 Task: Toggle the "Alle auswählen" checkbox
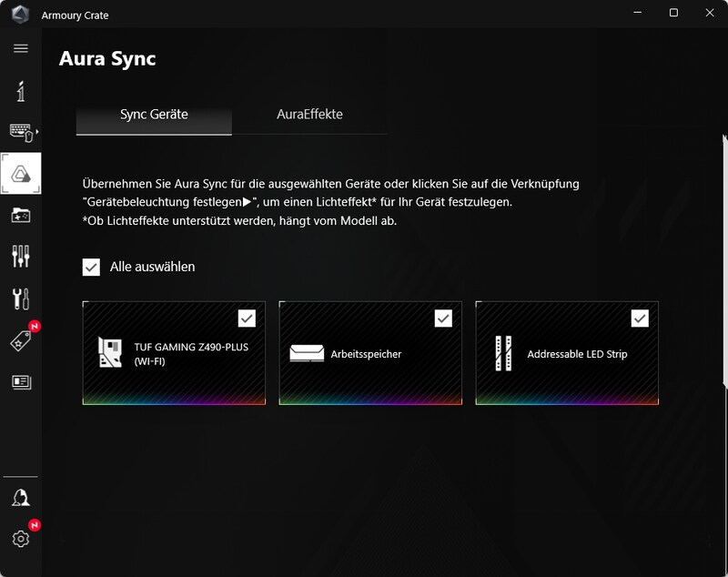(91, 267)
